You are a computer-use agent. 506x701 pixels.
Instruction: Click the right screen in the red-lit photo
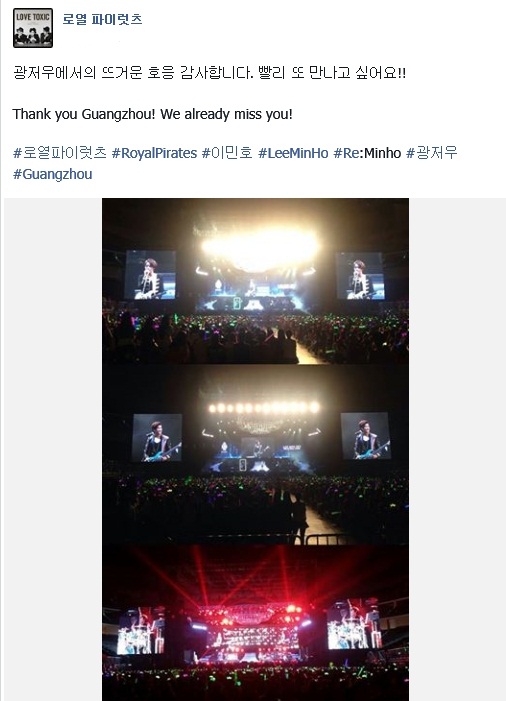click(x=354, y=624)
